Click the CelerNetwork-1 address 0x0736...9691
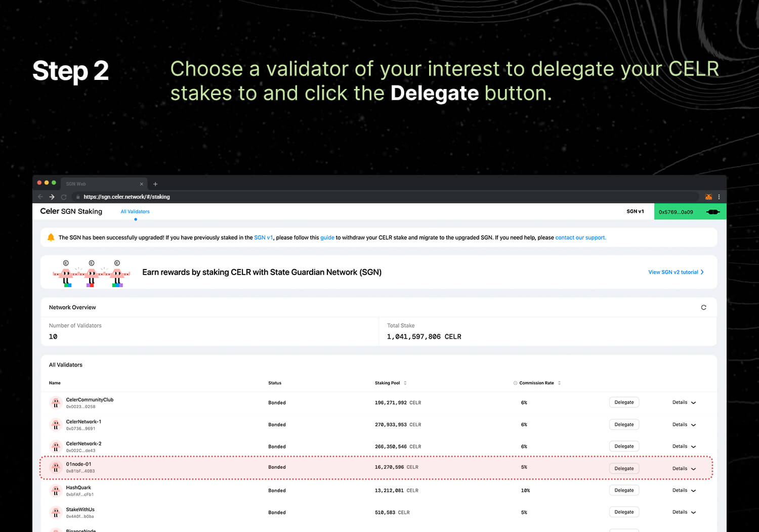 pos(80,429)
